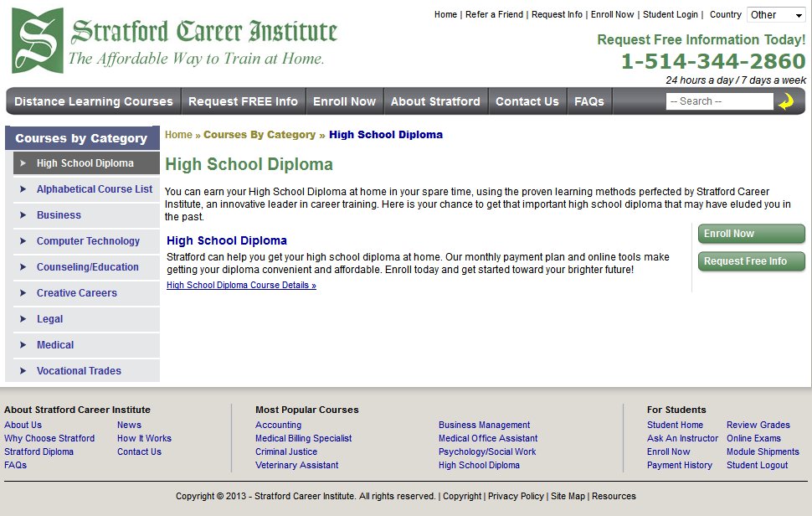Click the yellow search go arrow

tap(786, 101)
